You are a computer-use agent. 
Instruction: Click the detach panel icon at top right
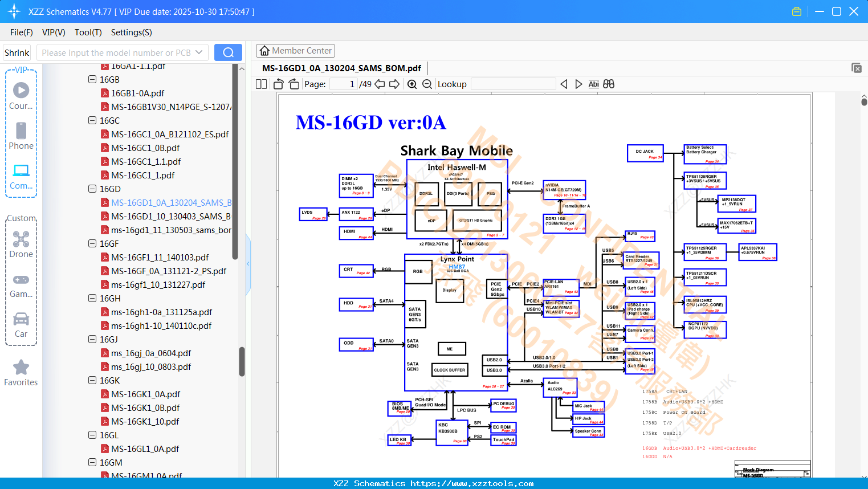[x=857, y=68]
